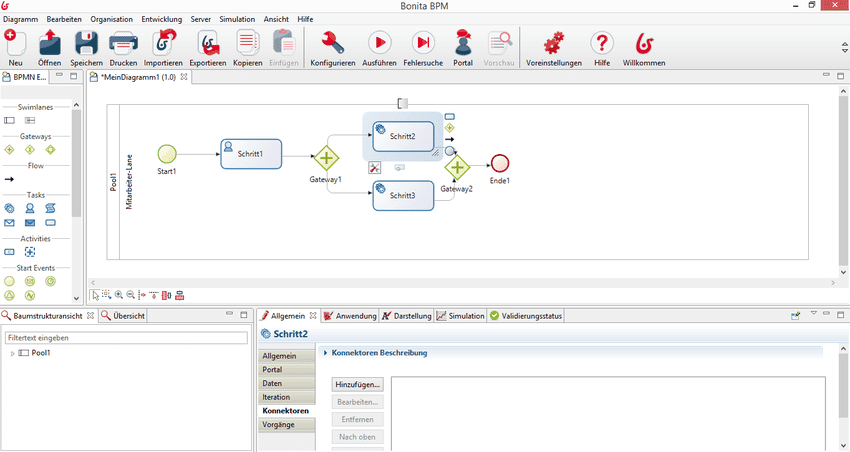Switch to the Anwendung tab
The image size is (850, 452).
[350, 316]
